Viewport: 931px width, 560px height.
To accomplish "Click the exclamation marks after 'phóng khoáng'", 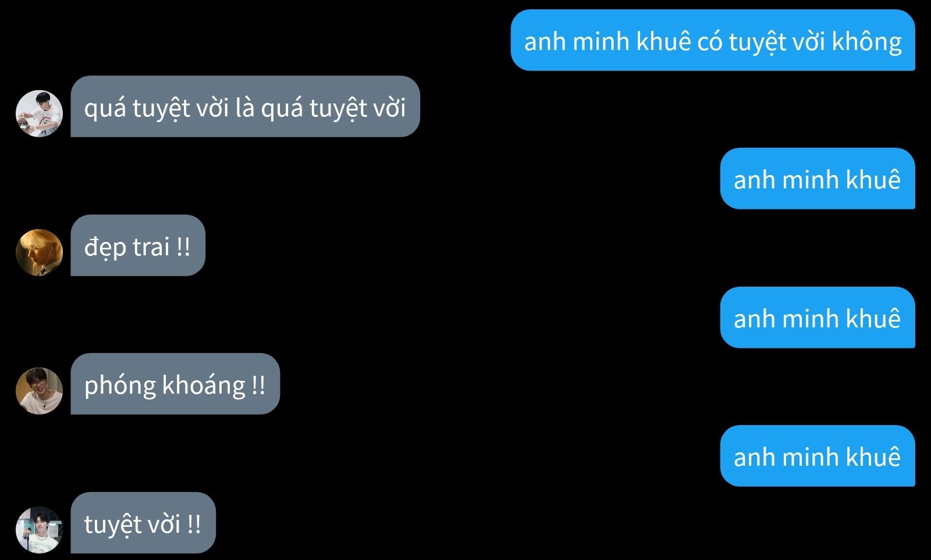I will click(258, 386).
